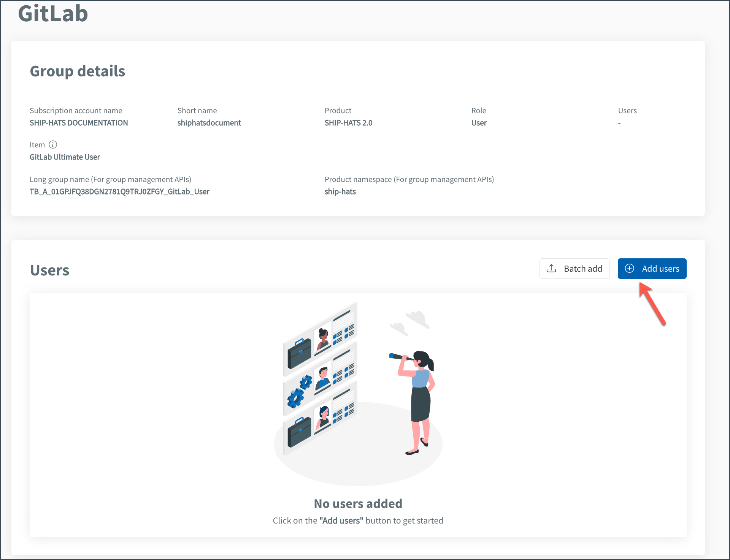Screen dimensions: 730x560
Task: Click the Long group name label
Action: point(110,179)
